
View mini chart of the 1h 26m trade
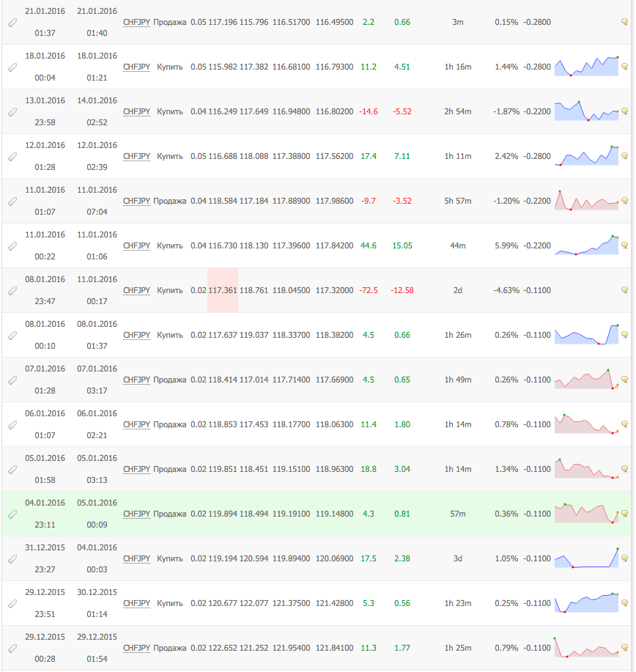click(586, 334)
